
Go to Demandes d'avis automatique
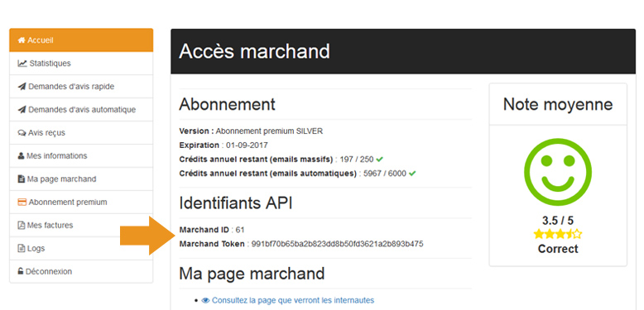[81, 110]
